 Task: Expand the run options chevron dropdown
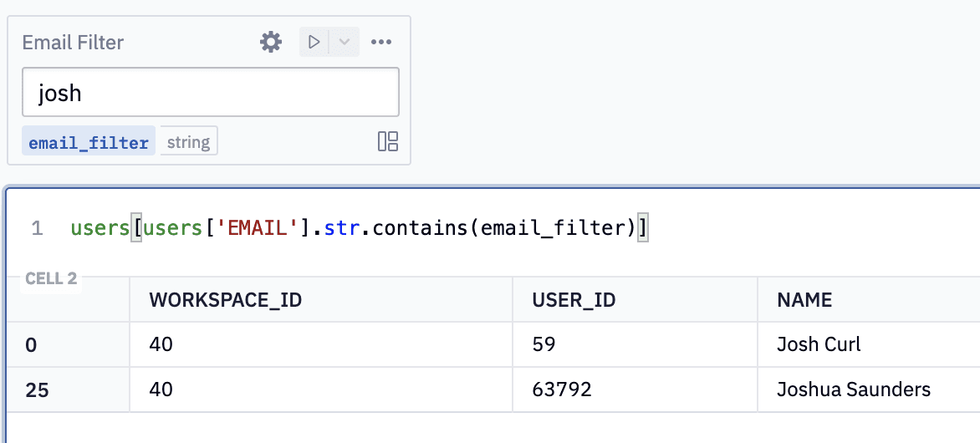click(344, 42)
